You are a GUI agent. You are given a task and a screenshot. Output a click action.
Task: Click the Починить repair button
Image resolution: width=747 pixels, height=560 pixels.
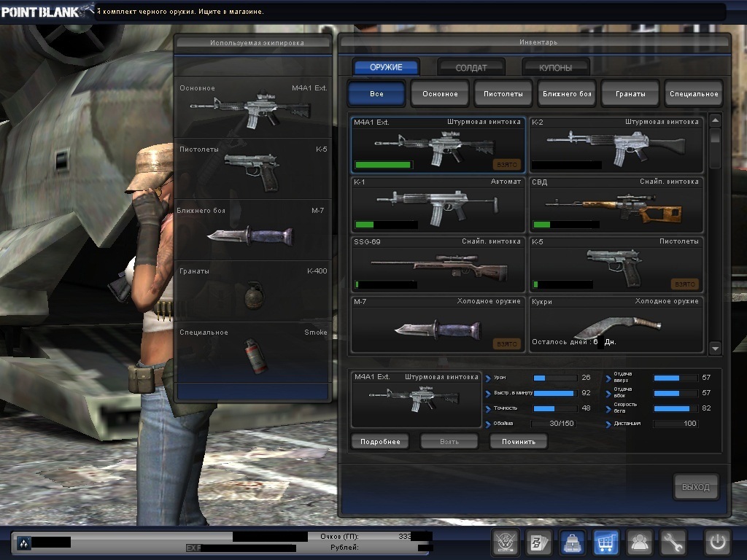519,441
